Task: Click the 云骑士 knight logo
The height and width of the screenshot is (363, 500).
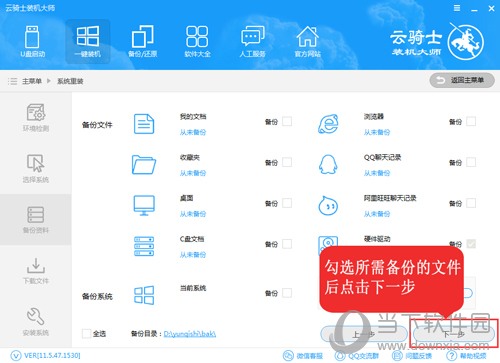Action: click(465, 43)
